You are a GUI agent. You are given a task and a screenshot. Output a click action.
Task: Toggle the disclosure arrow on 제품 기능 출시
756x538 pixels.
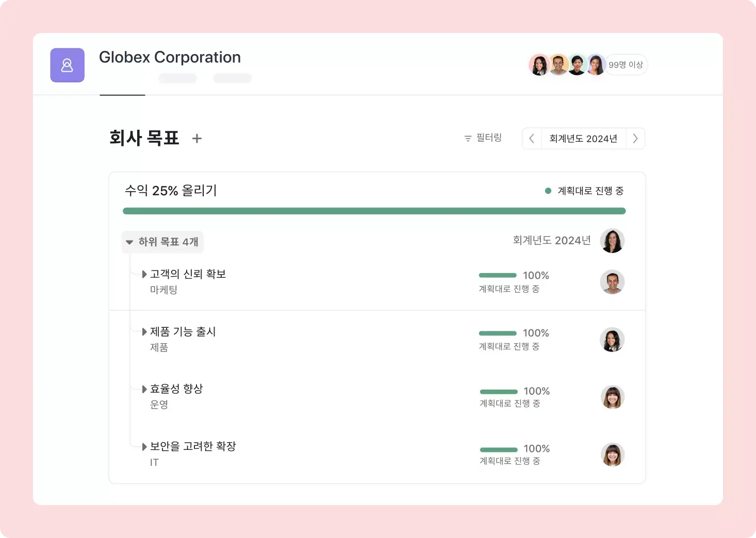click(144, 331)
